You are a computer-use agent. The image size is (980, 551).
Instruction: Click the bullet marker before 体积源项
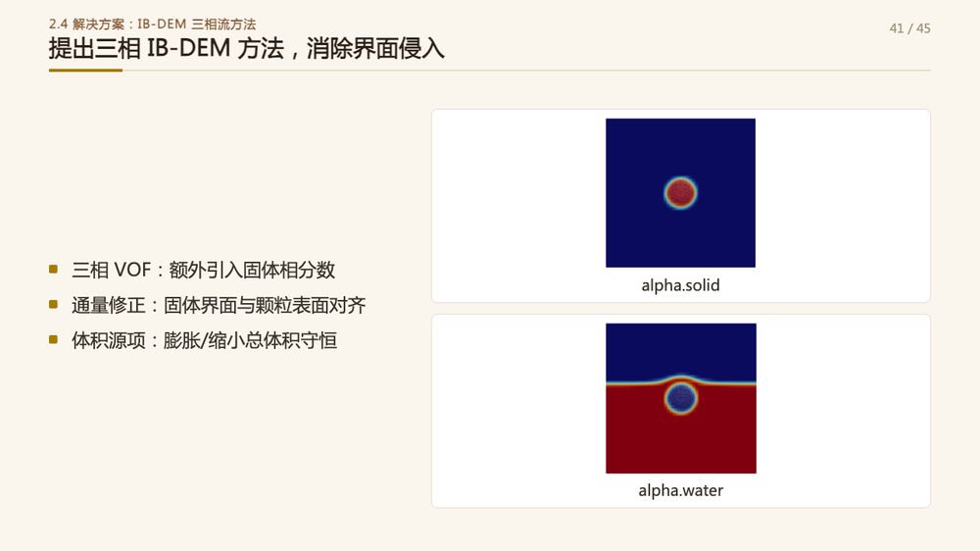(53, 339)
